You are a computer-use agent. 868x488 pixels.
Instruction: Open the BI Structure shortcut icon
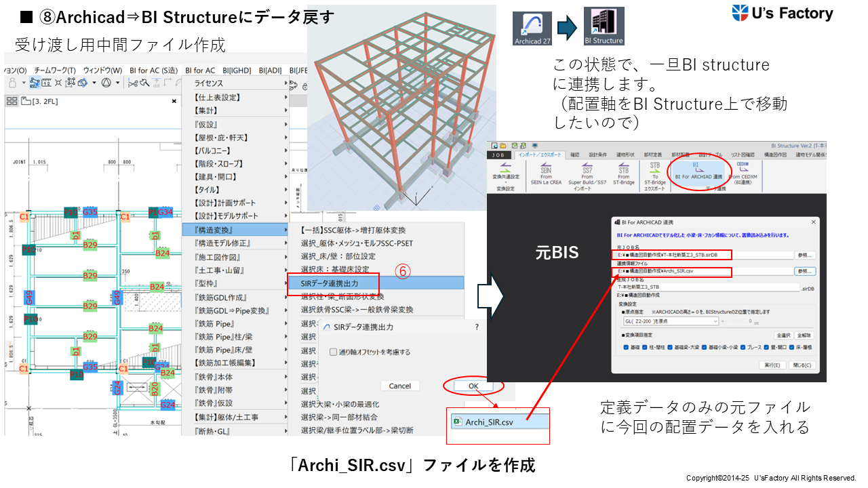click(604, 28)
